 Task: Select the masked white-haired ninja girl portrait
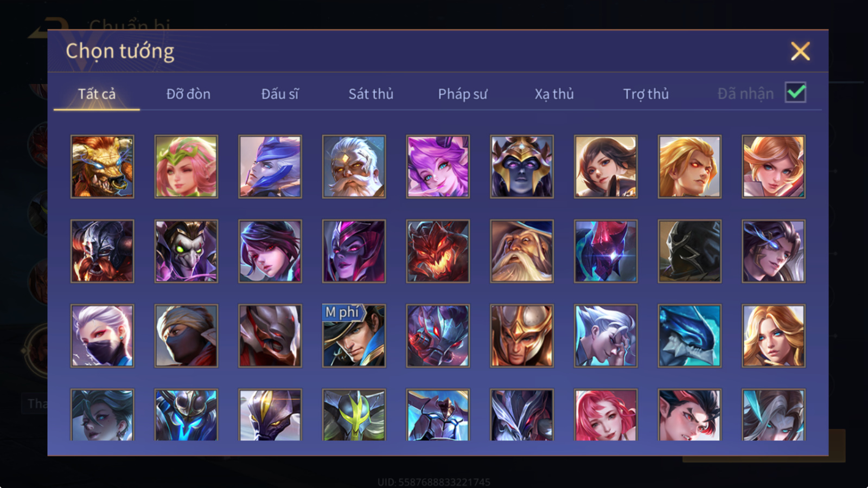pos(102,336)
